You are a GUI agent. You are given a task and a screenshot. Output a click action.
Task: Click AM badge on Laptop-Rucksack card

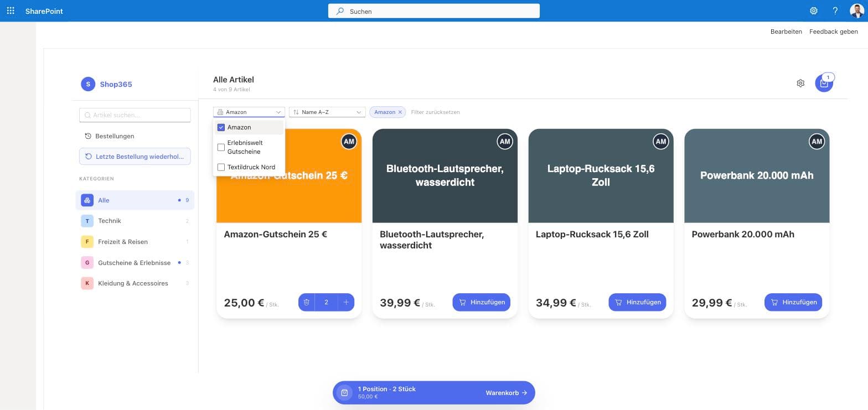click(661, 142)
